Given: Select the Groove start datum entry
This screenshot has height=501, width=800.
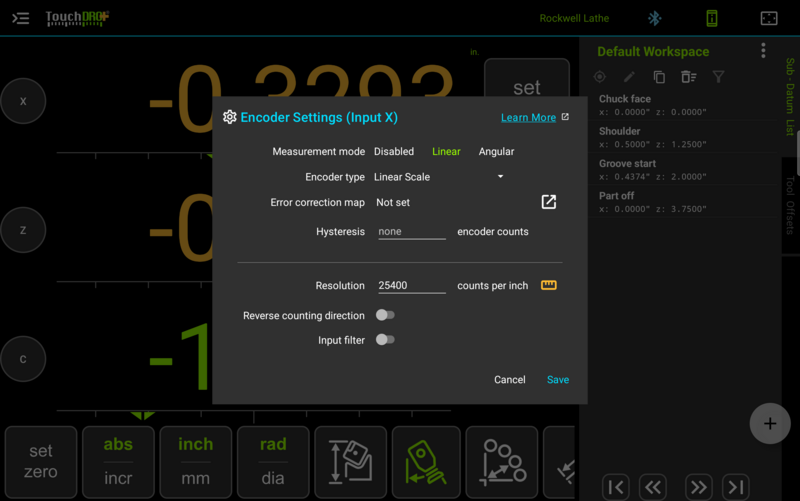Looking at the screenshot, I should [x=684, y=169].
